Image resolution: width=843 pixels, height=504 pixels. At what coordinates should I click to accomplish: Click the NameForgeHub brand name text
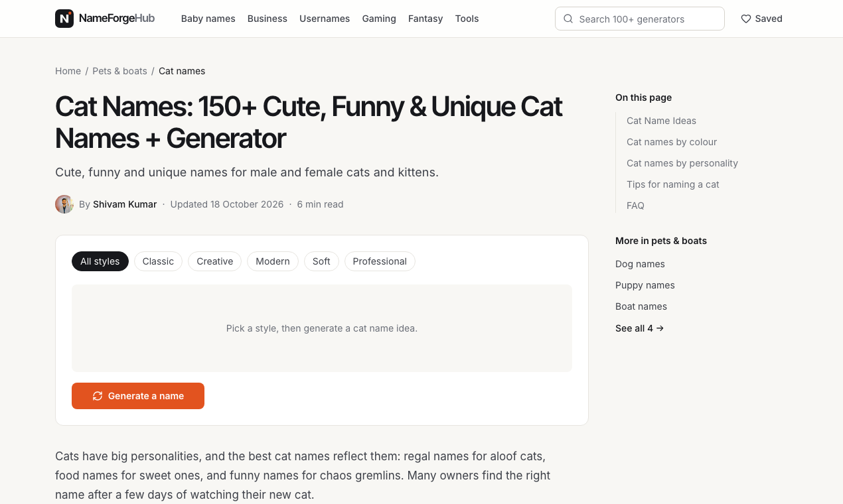pos(117,19)
